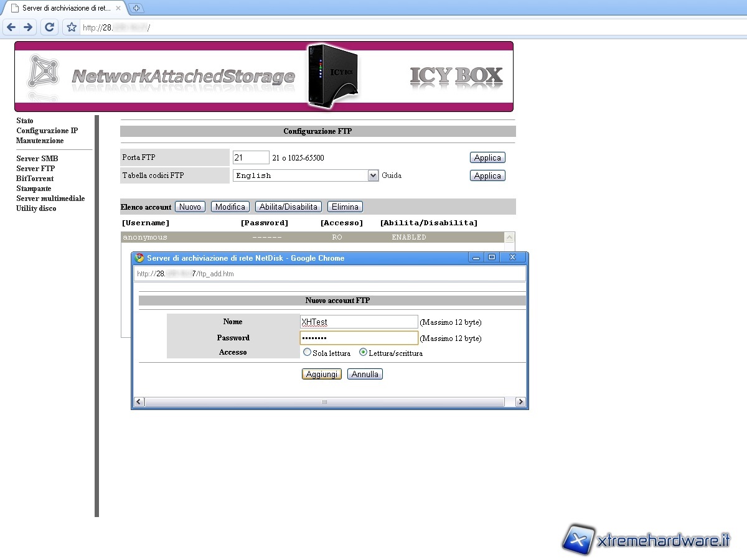Bookmark page with the star icon
The width and height of the screenshot is (747, 560).
click(x=72, y=27)
